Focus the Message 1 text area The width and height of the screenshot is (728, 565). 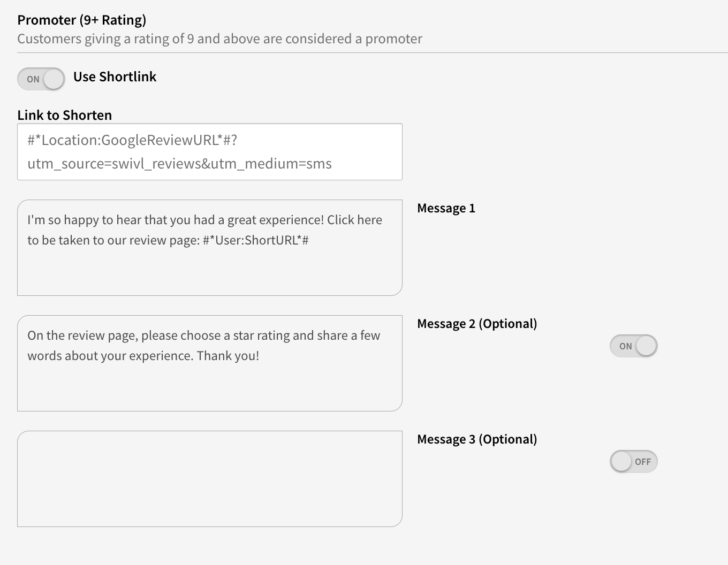tap(209, 268)
